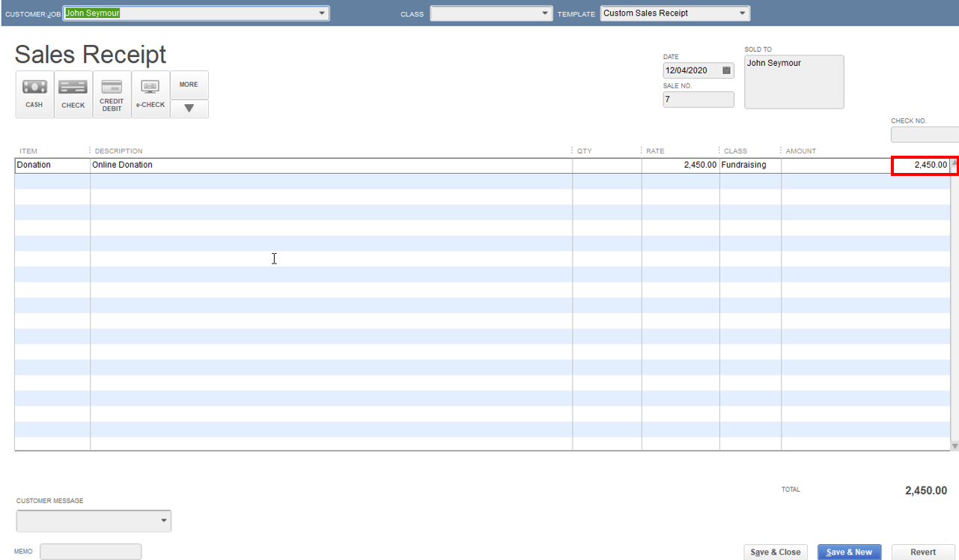
Task: Select the Cash payment method icon
Action: point(34,94)
